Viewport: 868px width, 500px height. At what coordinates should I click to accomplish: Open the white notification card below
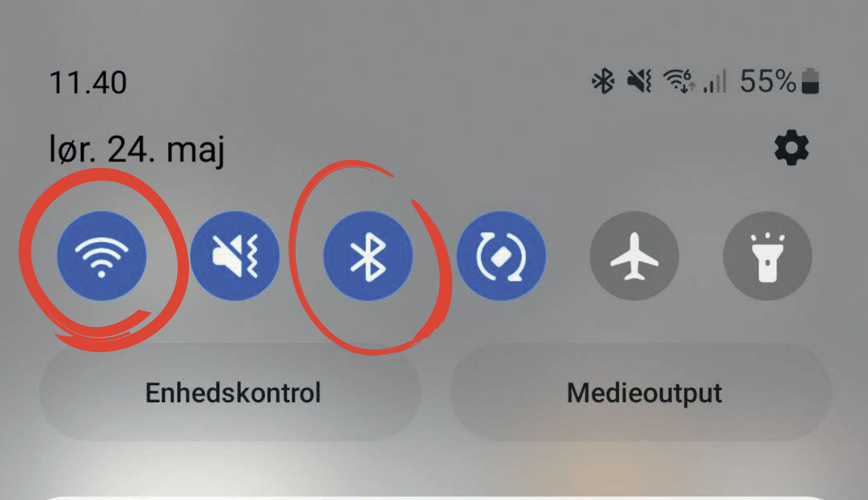[x=433, y=498]
